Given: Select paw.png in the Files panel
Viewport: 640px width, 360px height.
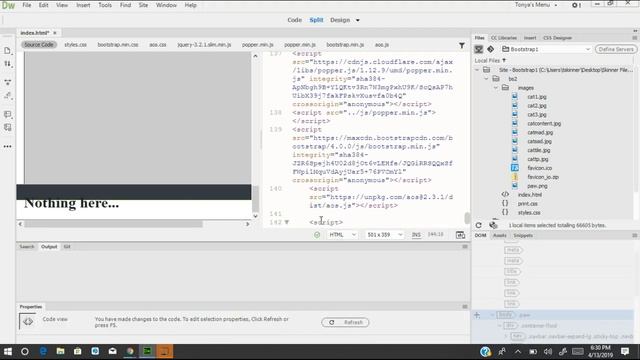Looking at the screenshot, I should click(537, 186).
